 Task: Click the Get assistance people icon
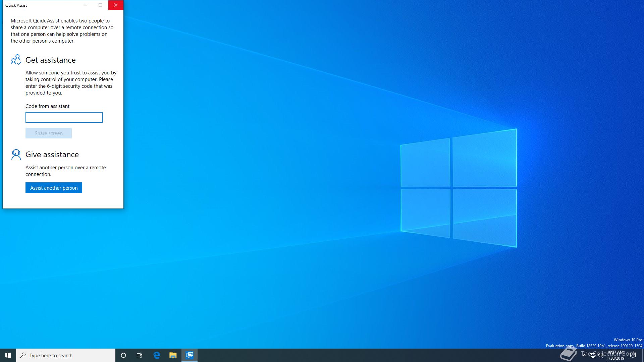[x=16, y=60]
